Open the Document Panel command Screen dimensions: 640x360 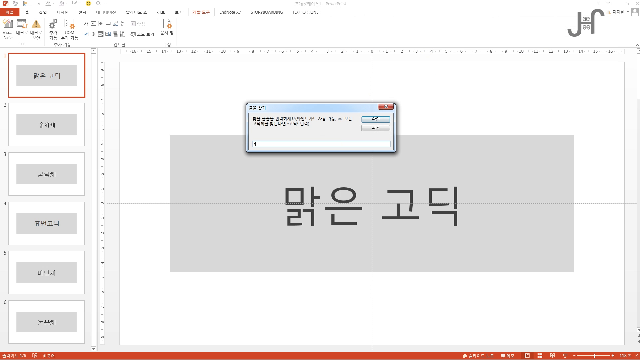tap(167, 28)
